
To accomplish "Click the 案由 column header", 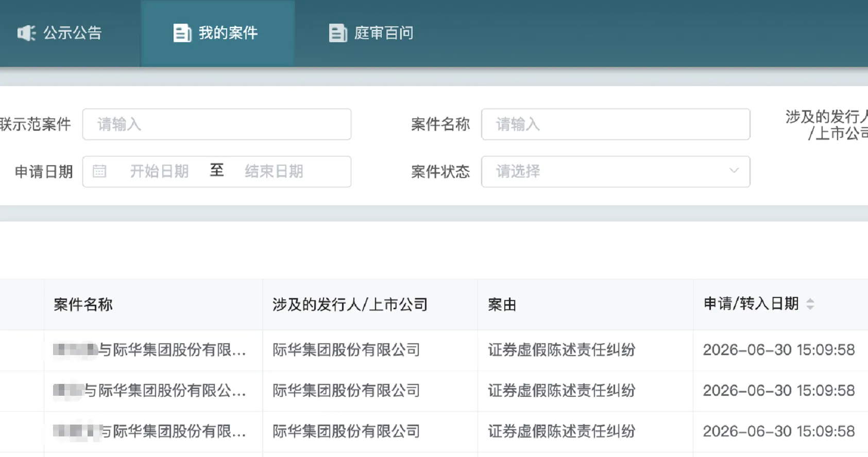I will coord(502,305).
